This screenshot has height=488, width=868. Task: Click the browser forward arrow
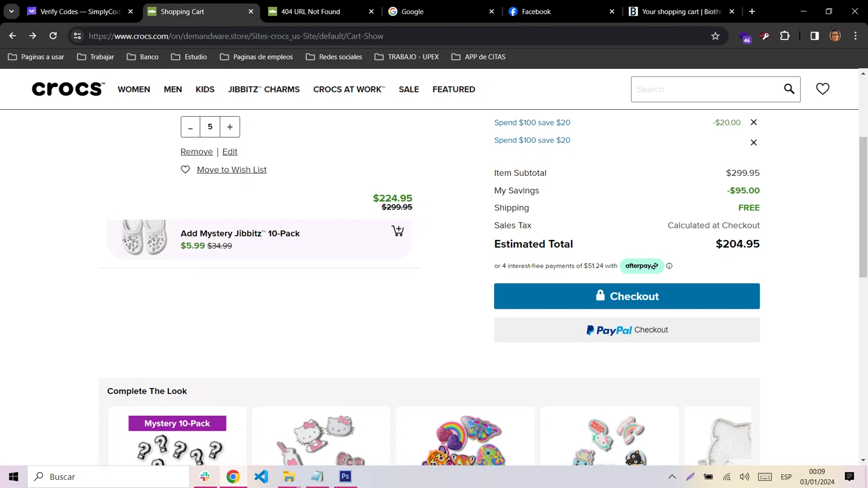point(32,36)
